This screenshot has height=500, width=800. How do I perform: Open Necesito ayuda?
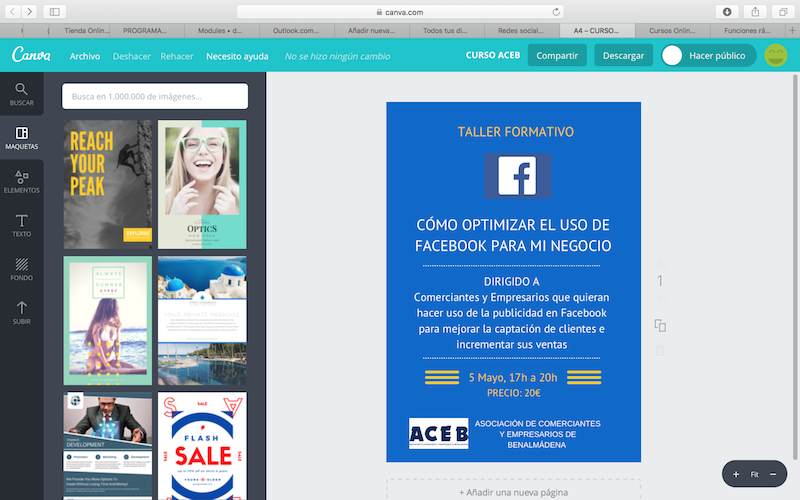pos(237,56)
